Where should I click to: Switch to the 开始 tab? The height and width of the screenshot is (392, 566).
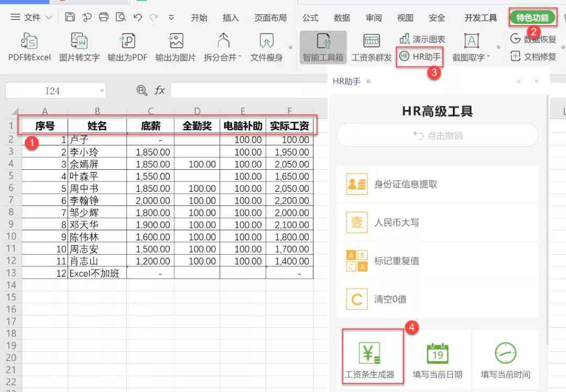(199, 18)
